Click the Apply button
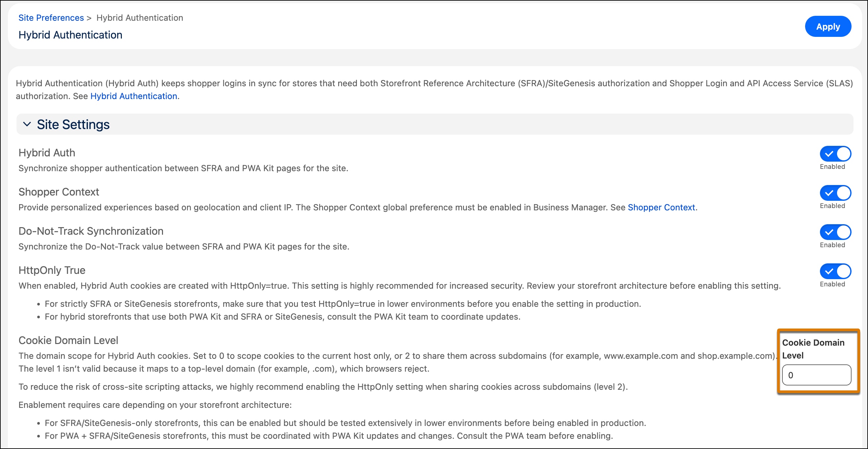This screenshot has width=868, height=449. [828, 26]
